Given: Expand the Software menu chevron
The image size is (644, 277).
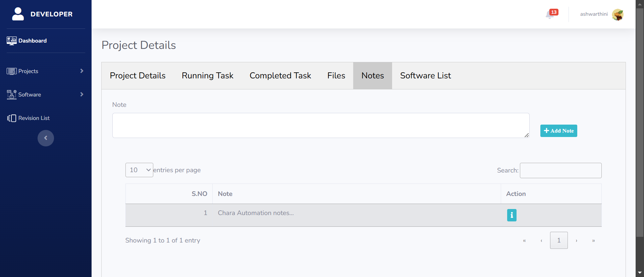Looking at the screenshot, I should click(82, 94).
